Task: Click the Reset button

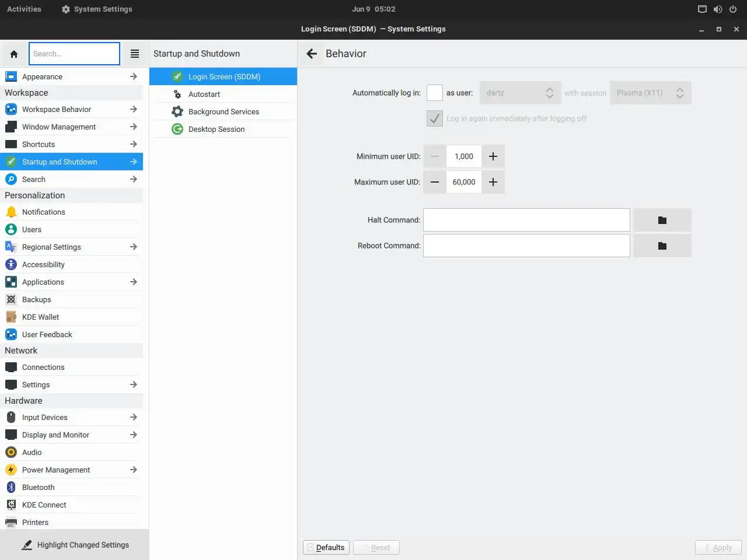Action: pos(376,547)
